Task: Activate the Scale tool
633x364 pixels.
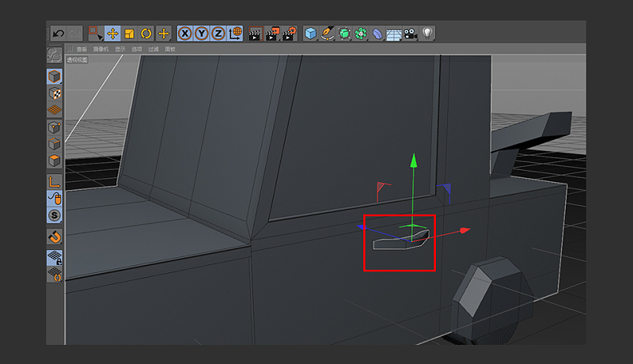Action: pyautogui.click(x=129, y=33)
